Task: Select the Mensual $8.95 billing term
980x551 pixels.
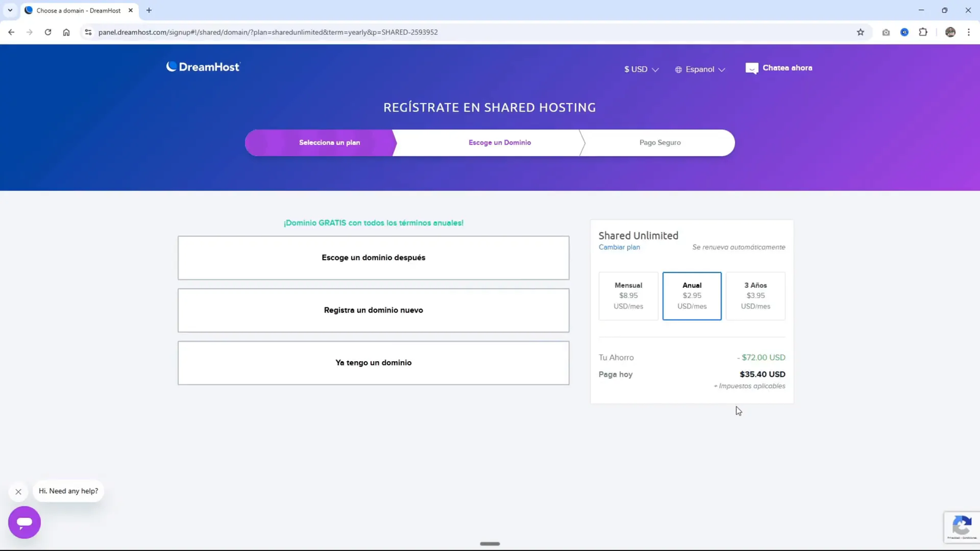Action: [628, 296]
